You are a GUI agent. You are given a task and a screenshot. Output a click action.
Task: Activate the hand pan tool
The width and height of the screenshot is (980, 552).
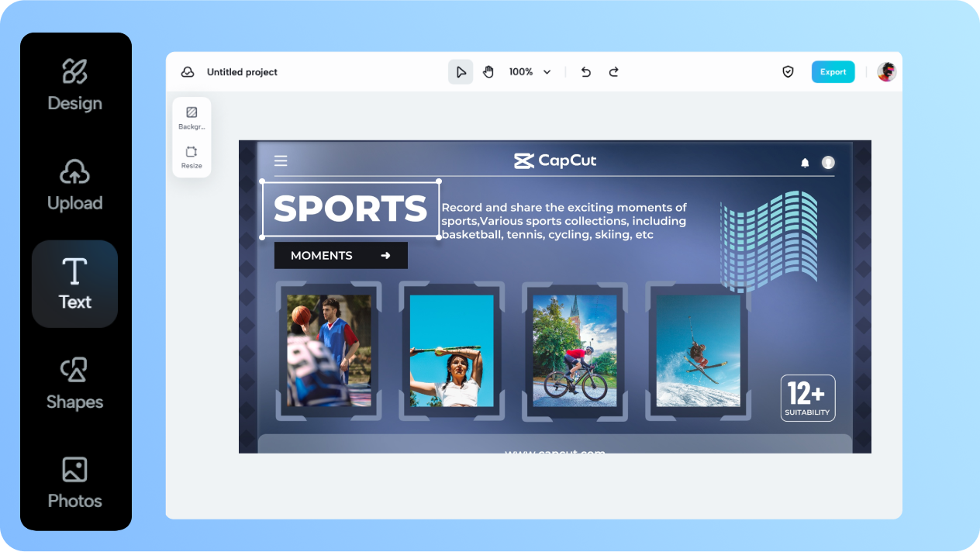[488, 71]
